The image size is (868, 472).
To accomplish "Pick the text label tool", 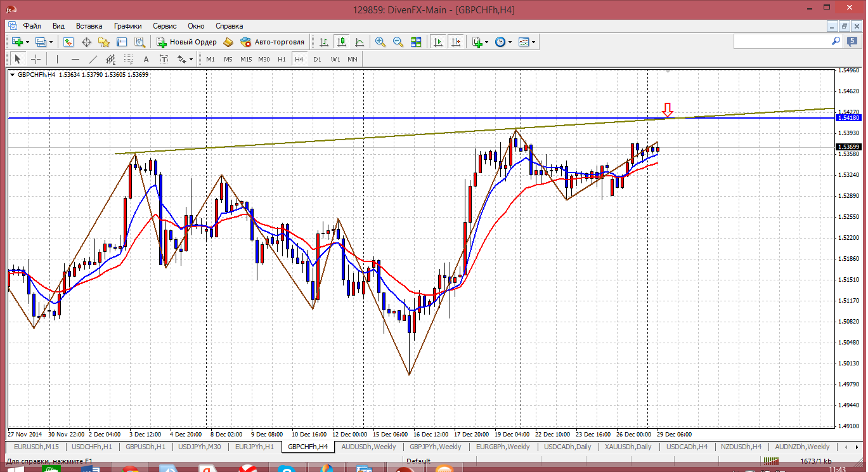I will coord(146,59).
